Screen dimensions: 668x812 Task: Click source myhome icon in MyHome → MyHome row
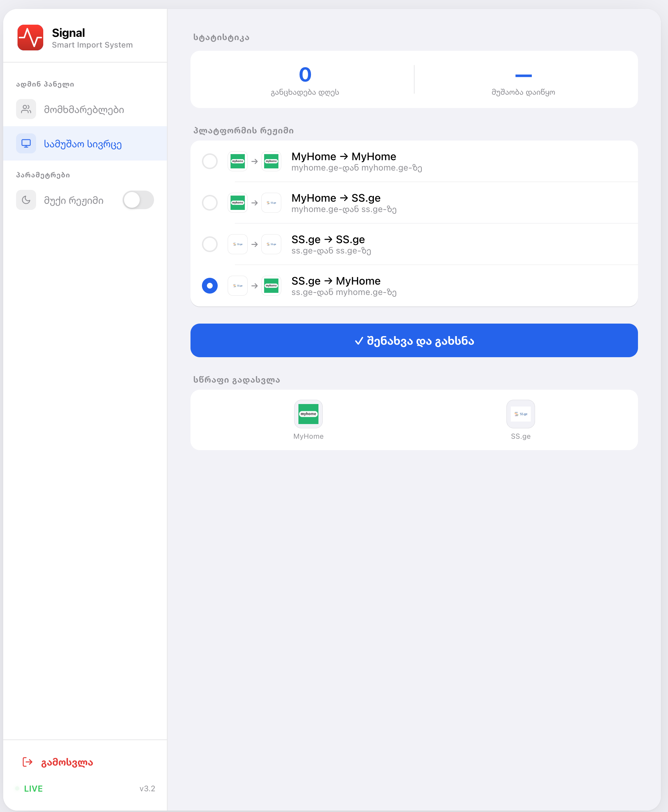pyautogui.click(x=238, y=161)
